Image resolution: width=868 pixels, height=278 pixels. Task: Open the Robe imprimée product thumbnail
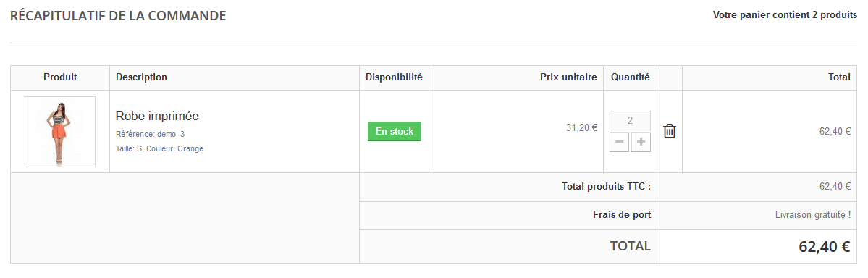click(x=60, y=131)
